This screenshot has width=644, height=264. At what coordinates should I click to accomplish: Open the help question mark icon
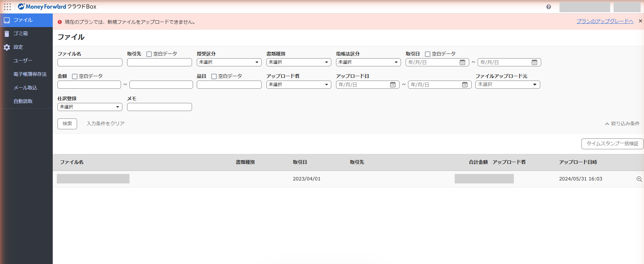click(x=549, y=7)
